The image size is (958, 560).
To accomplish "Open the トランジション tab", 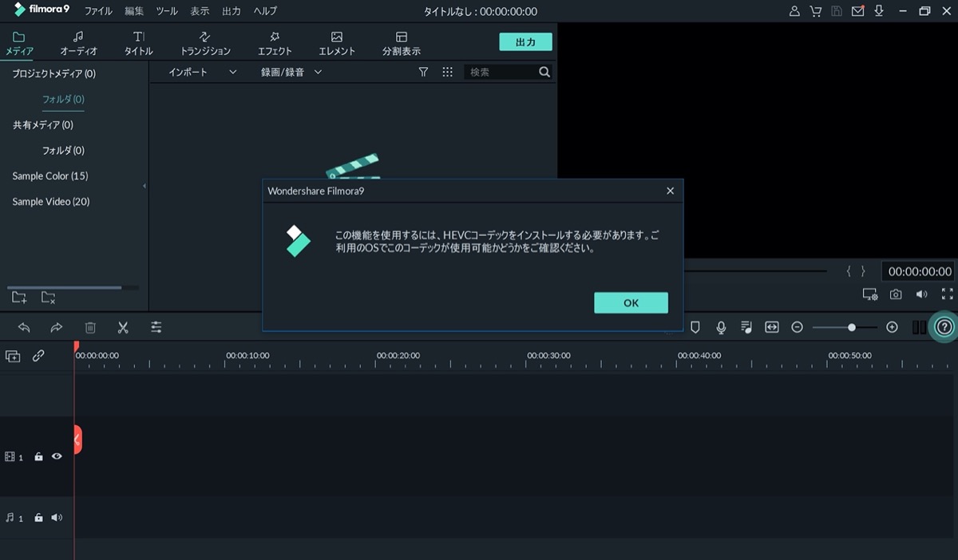I will point(205,43).
